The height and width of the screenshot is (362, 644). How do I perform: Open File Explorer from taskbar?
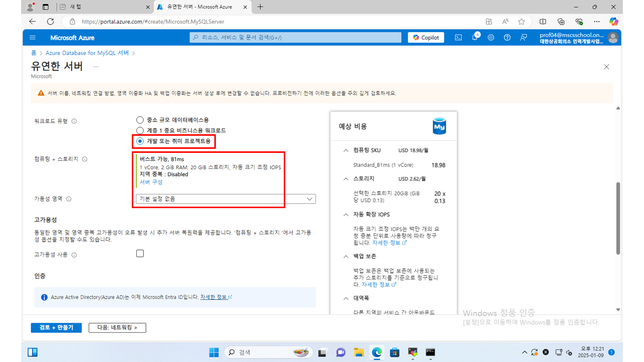click(359, 352)
